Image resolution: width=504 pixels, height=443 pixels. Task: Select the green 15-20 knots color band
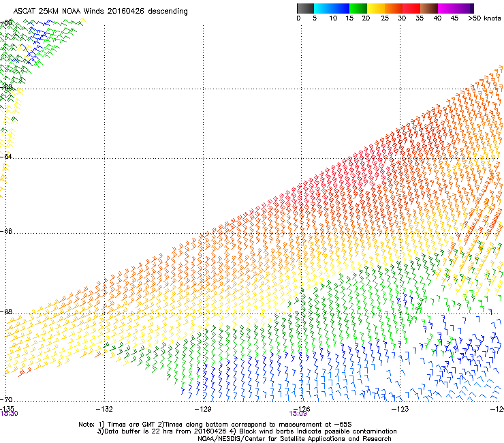point(358,8)
